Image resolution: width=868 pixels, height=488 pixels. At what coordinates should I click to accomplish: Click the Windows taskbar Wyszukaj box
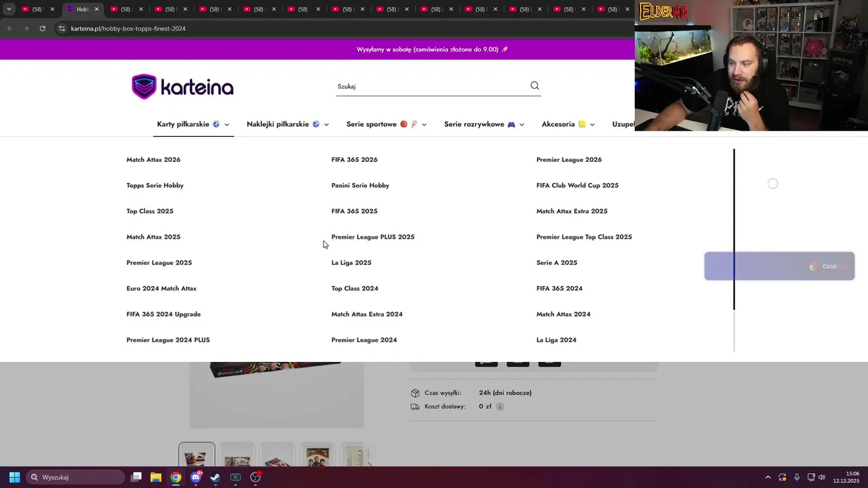pos(75,477)
